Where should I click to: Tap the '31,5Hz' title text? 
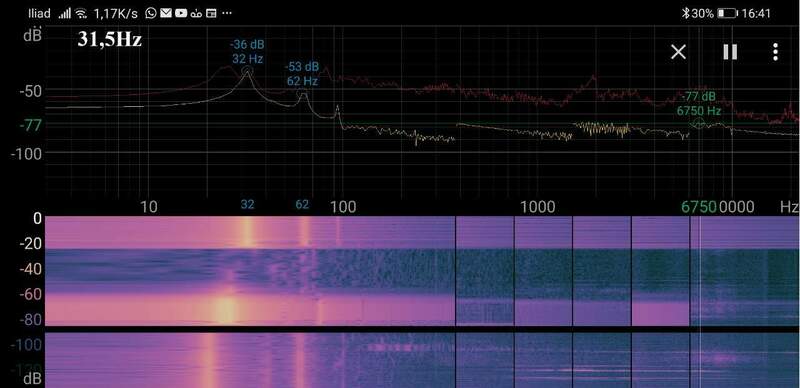point(110,39)
